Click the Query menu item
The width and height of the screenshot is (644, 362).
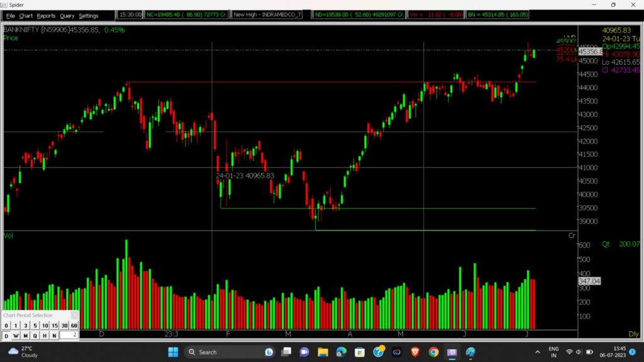click(67, 15)
